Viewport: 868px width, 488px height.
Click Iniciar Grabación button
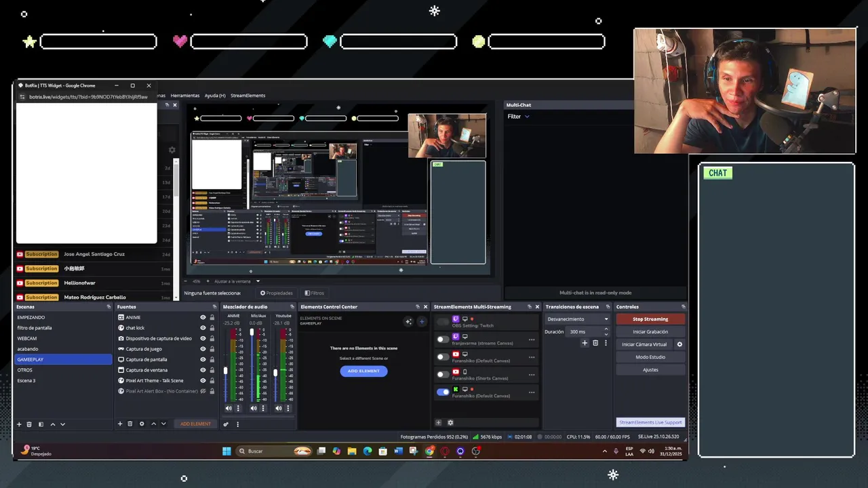[x=650, y=332]
